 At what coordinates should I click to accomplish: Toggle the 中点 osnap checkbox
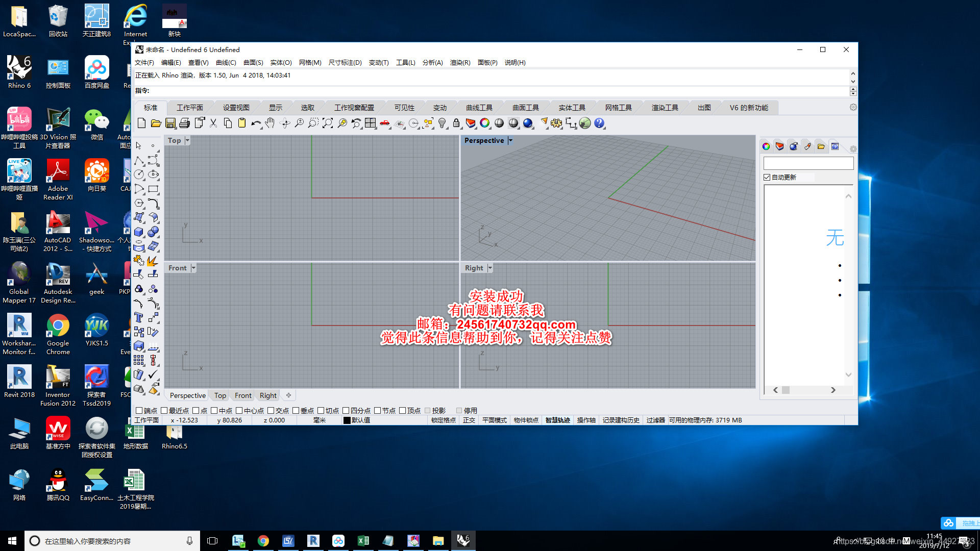point(214,411)
